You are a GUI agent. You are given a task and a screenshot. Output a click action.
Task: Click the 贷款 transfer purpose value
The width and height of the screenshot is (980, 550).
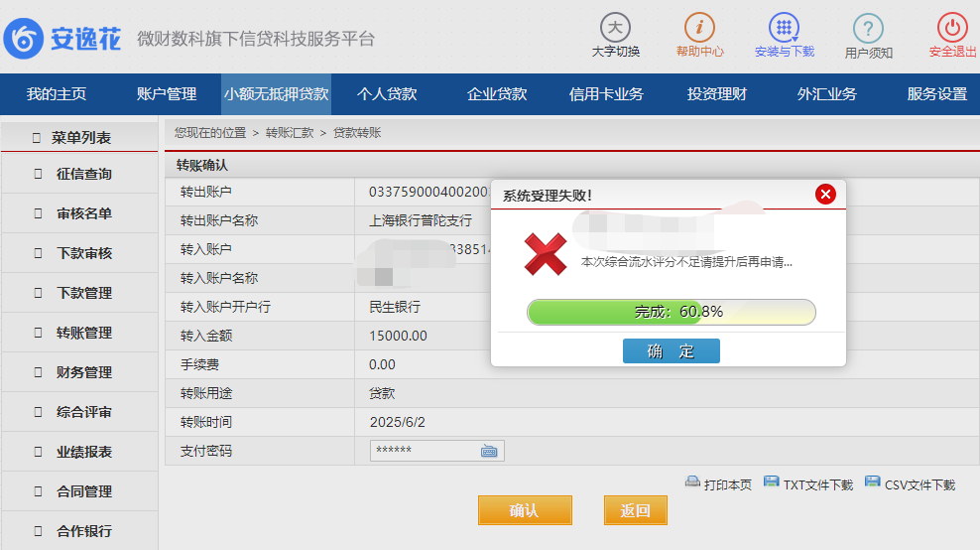[382, 393]
